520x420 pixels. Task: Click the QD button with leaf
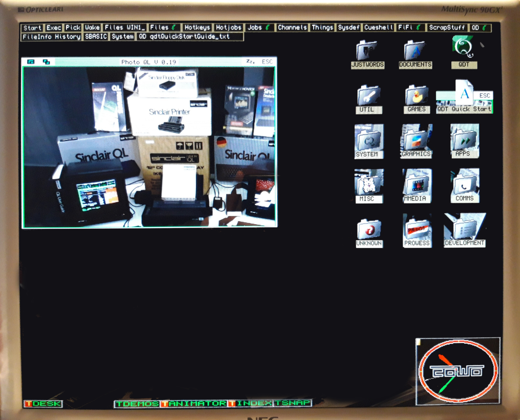pyautogui.click(x=480, y=27)
